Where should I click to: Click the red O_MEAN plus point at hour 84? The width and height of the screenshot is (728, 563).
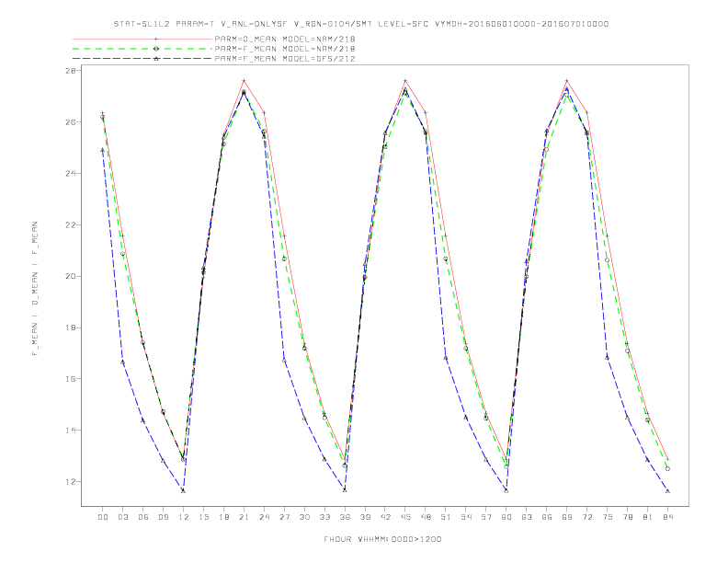[667, 459]
